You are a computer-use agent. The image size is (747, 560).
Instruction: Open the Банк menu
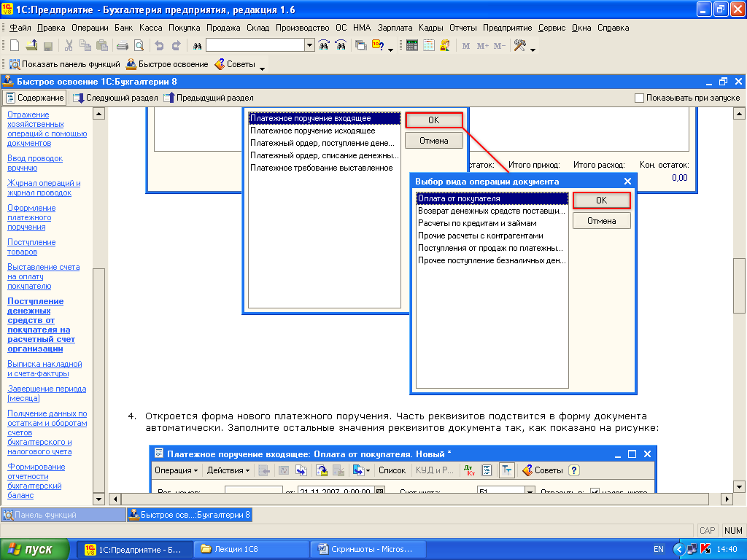pos(123,28)
